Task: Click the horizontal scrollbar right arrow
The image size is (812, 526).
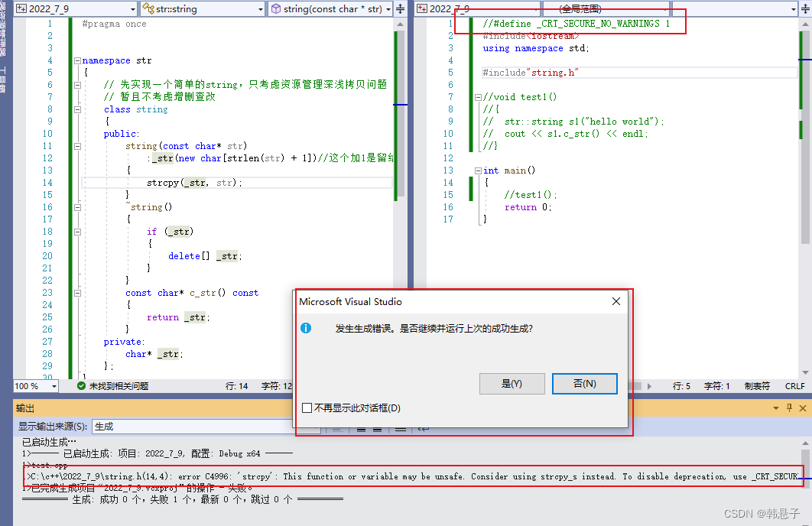Action: click(649, 386)
